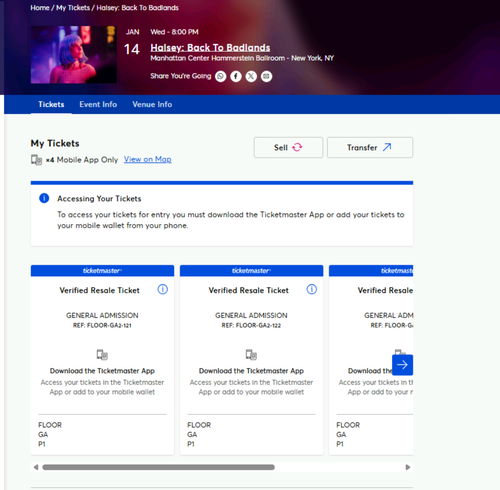This screenshot has height=490, width=500.
Task: Click the Wed - 8:00 PM text
Action: pos(174,32)
